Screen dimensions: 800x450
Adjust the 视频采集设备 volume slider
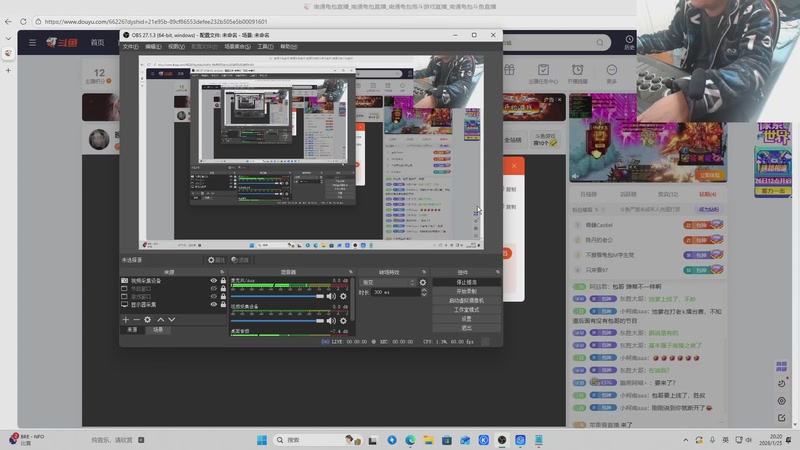pos(277,320)
